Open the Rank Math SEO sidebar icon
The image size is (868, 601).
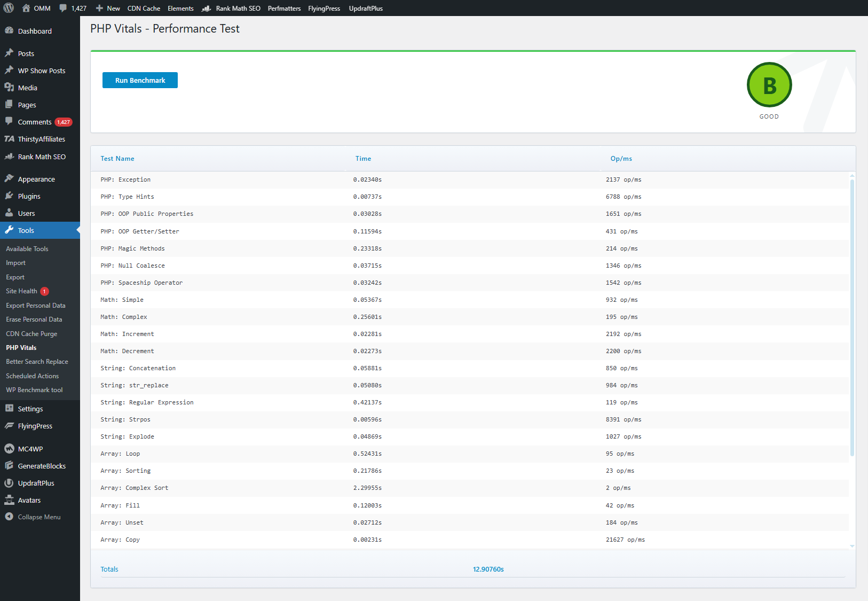(9, 157)
